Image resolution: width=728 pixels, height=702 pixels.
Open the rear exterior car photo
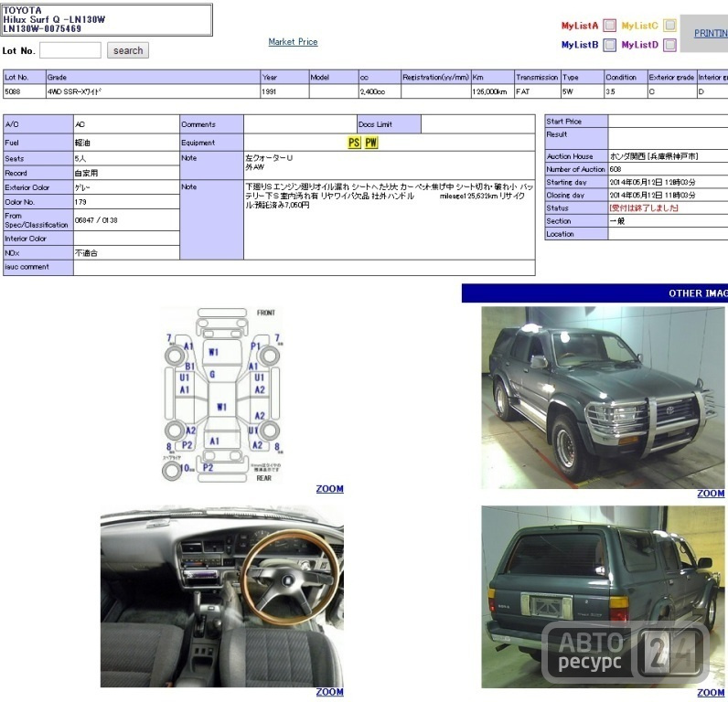(x=603, y=597)
